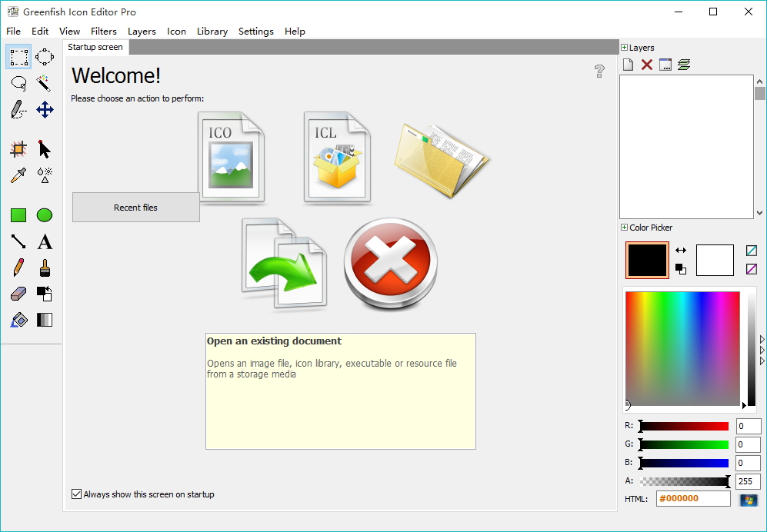This screenshot has width=767, height=532.
Task: Select the Pencil drawing tool
Action: point(18,268)
